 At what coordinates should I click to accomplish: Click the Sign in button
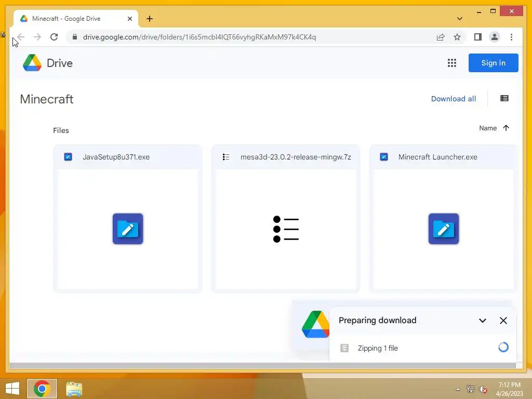pyautogui.click(x=494, y=63)
